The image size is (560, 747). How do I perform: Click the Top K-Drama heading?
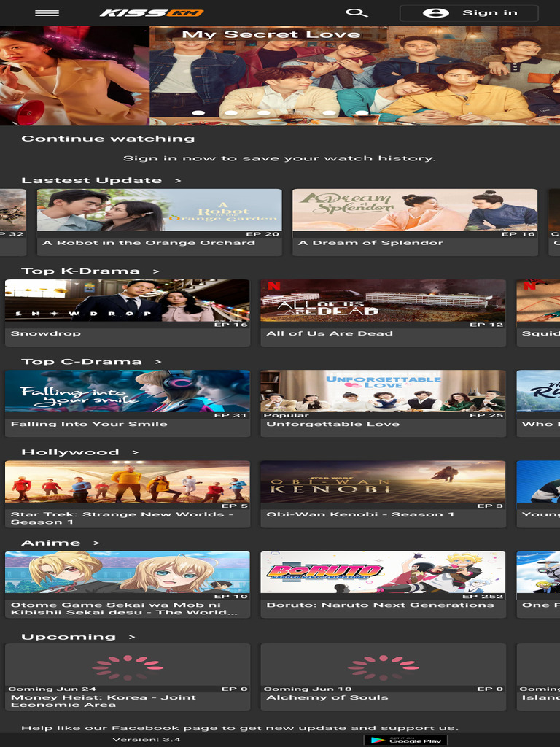tap(80, 271)
